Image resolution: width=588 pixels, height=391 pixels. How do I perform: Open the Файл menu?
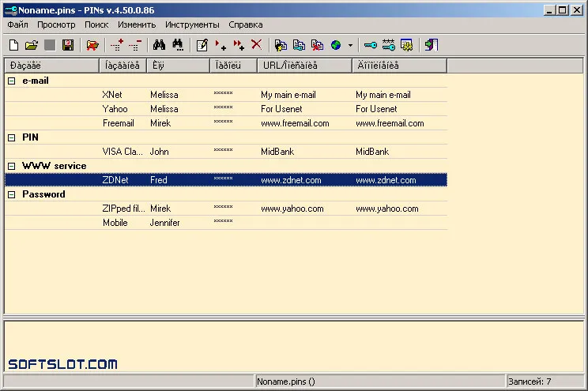click(17, 24)
